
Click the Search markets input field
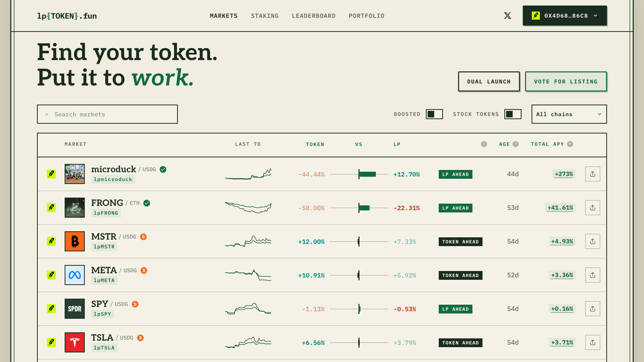point(107,114)
